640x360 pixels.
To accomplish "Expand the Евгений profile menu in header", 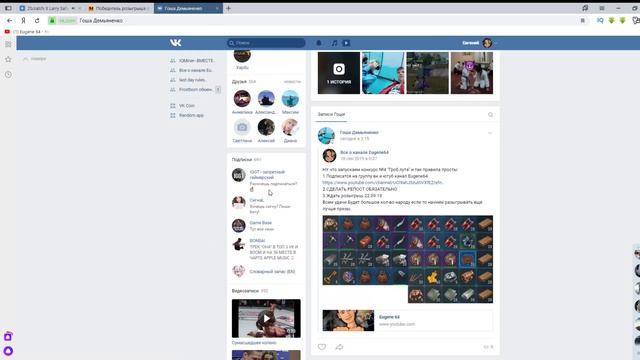I will point(480,43).
